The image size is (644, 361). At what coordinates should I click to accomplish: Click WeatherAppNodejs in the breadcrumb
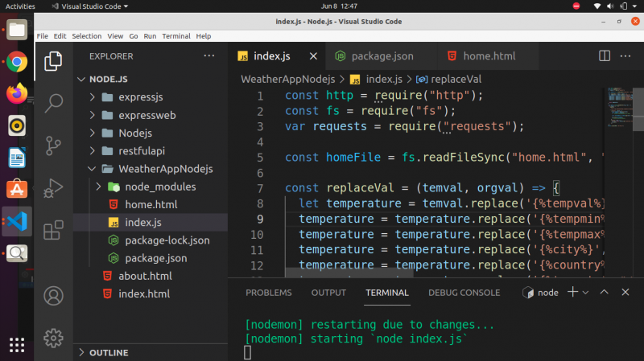[288, 79]
